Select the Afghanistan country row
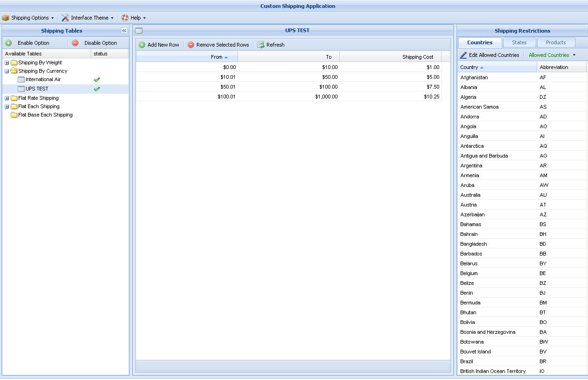 [x=522, y=77]
